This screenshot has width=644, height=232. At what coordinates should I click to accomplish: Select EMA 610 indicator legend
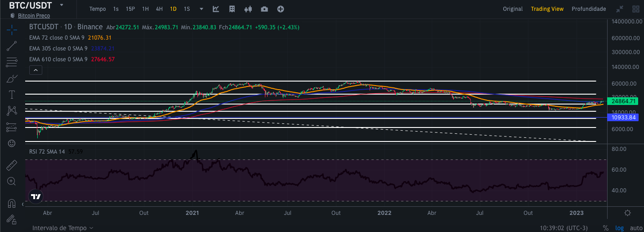coord(58,59)
